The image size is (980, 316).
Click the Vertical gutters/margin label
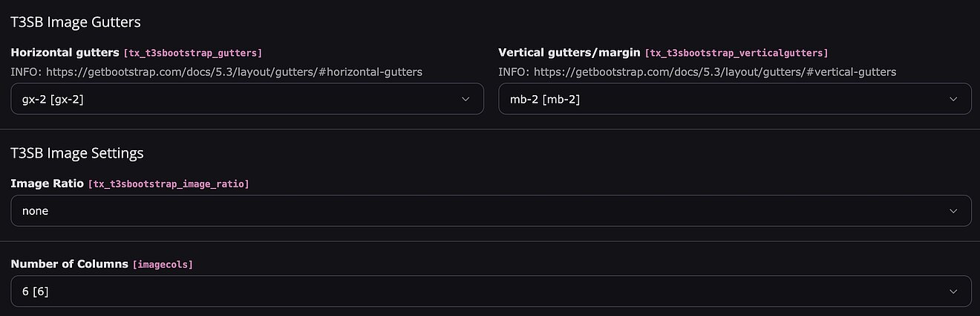pos(569,53)
